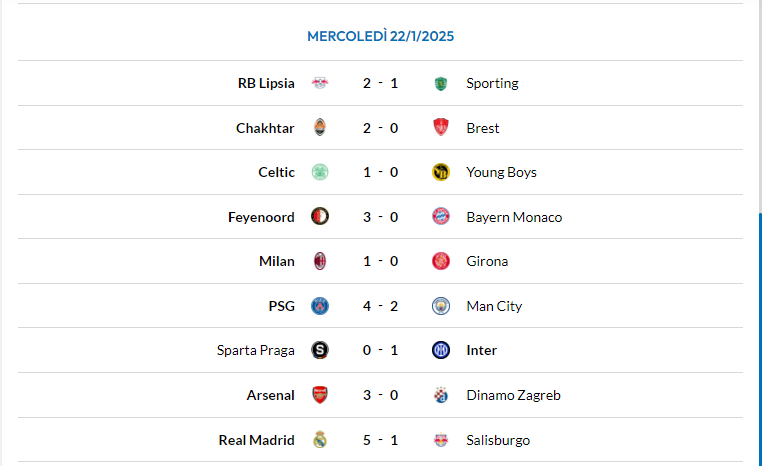This screenshot has height=466, width=763.
Task: Click the Young Boys club crest
Action: tap(441, 172)
